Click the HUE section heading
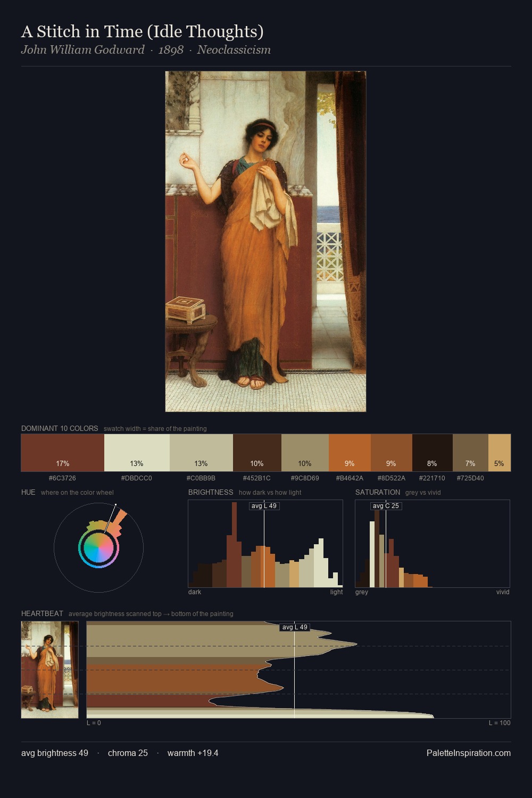Viewport: 532px width, 798px height. (28, 492)
